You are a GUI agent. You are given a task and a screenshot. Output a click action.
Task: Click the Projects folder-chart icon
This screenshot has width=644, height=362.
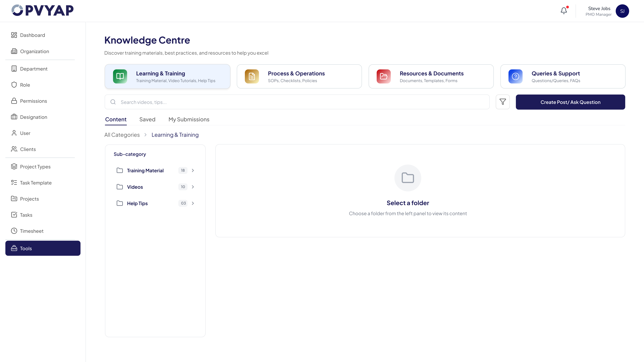click(x=14, y=199)
